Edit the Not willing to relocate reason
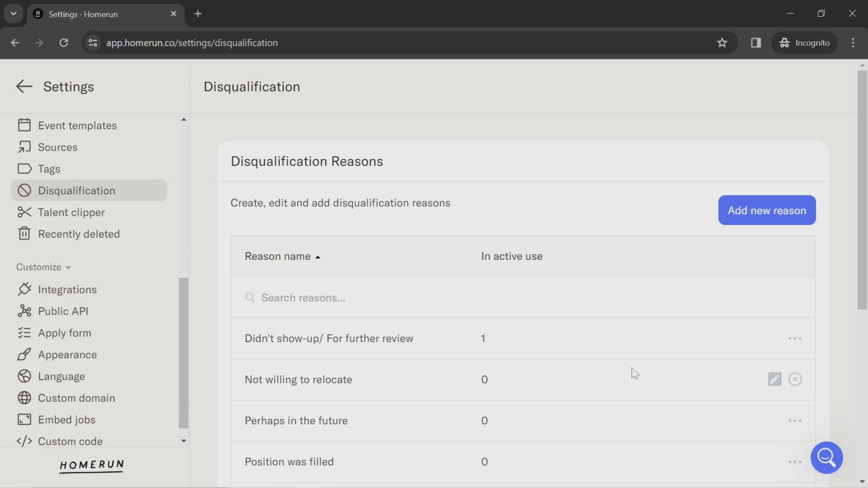 775,379
